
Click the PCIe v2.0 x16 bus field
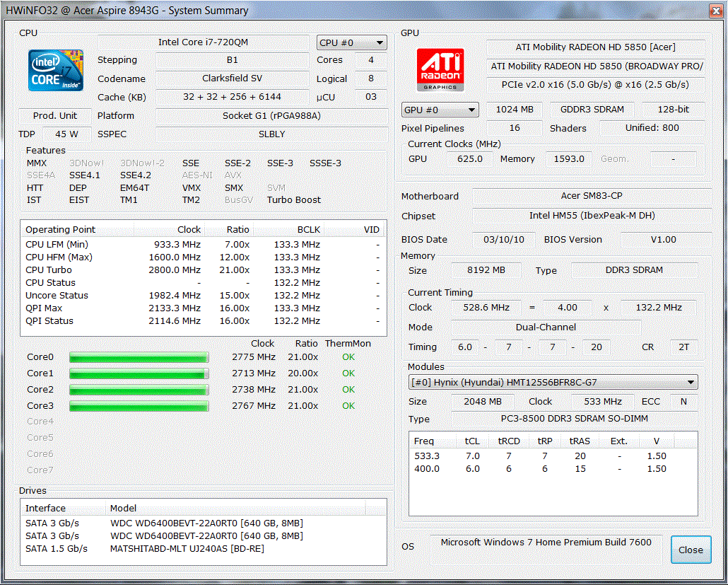coord(596,85)
